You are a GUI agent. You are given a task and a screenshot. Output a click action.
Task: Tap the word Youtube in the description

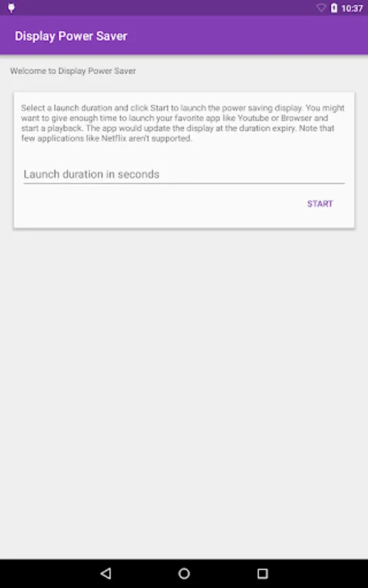(253, 118)
